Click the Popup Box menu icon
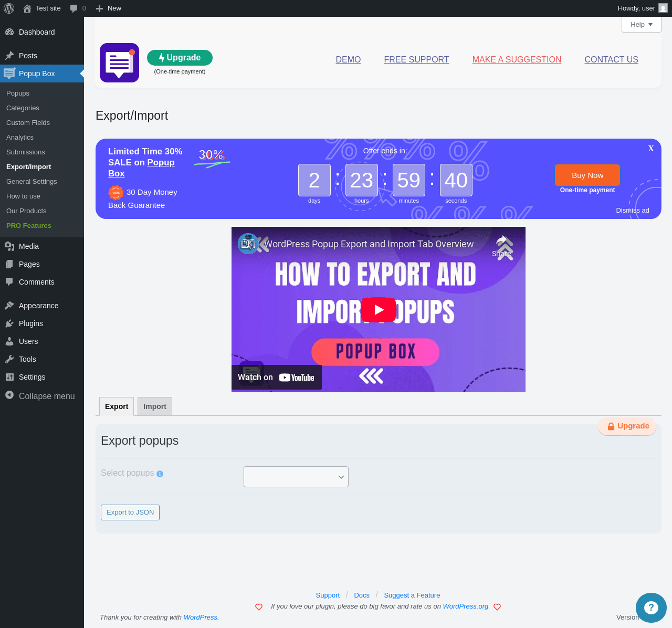The height and width of the screenshot is (628, 672). point(9,74)
